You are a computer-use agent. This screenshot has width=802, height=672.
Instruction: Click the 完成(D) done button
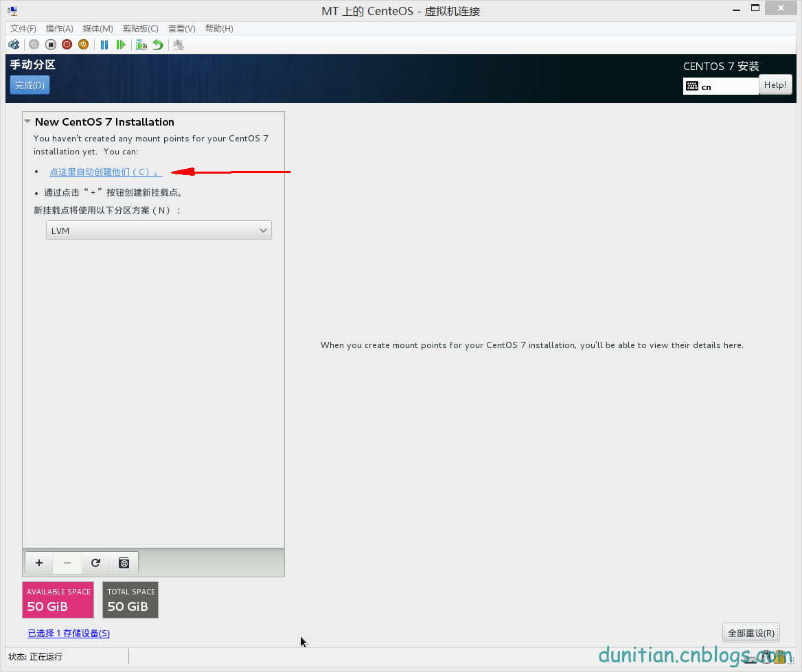30,85
